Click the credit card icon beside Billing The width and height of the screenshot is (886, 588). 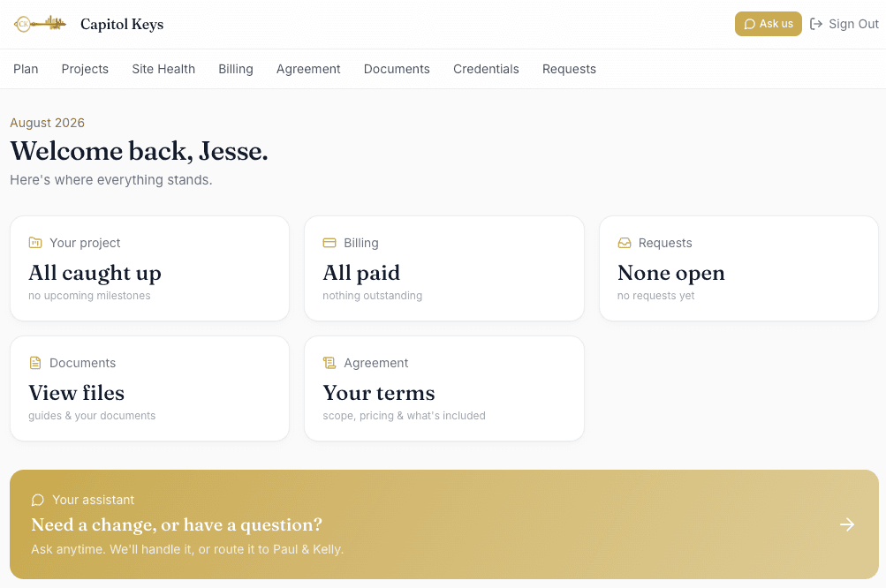click(x=329, y=243)
